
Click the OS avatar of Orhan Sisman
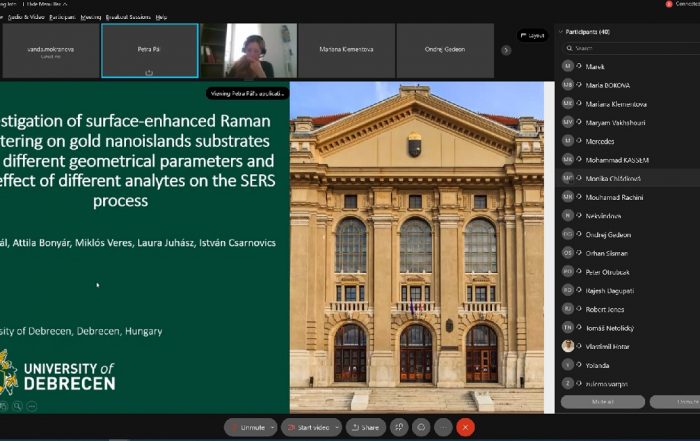(568, 253)
